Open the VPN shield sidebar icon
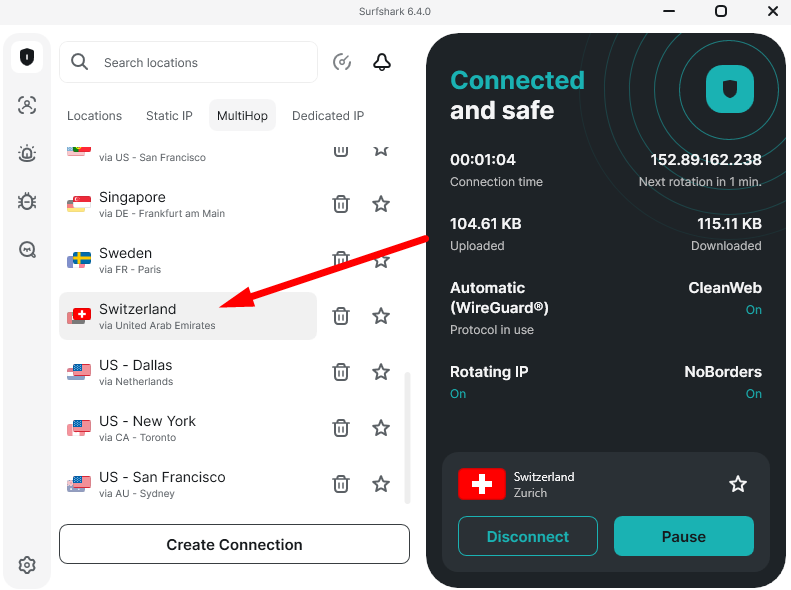Image resolution: width=791 pixels, height=590 pixels. (x=27, y=56)
